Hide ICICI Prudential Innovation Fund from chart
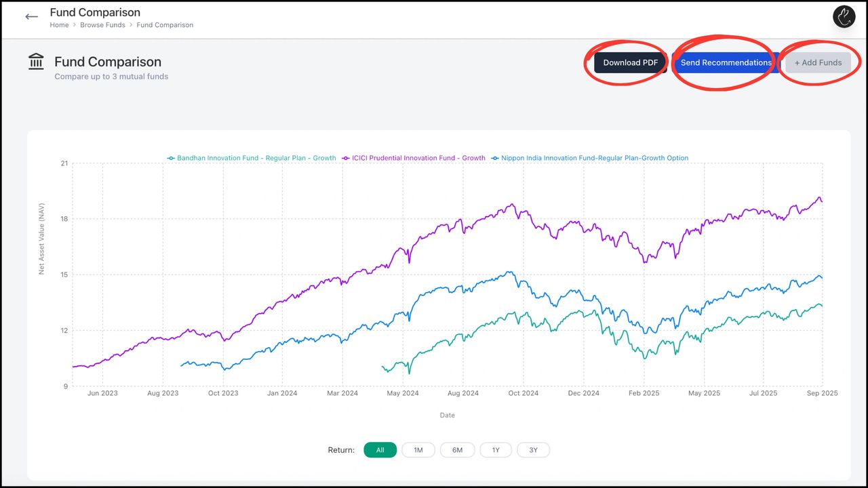 pyautogui.click(x=418, y=158)
